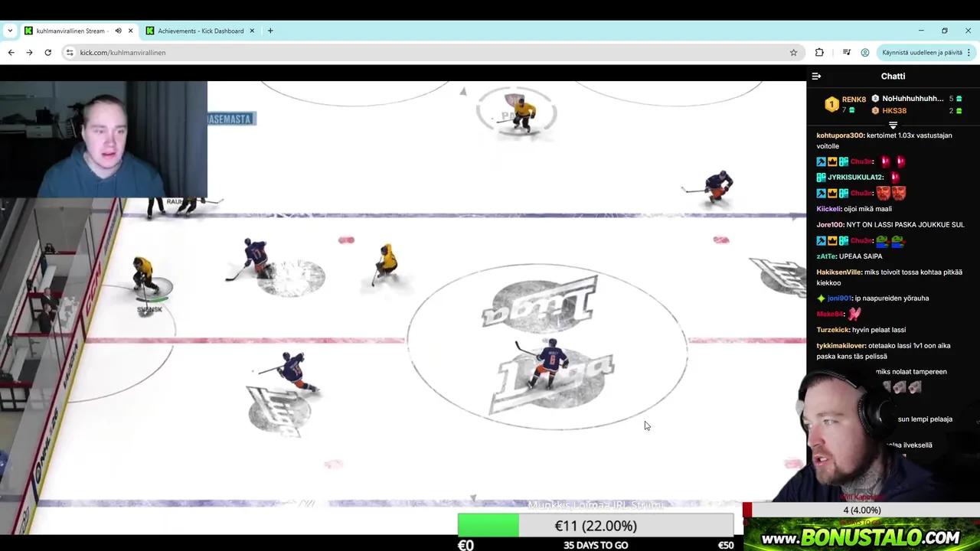Close the kuhlmanvirallinen Stream tab
This screenshot has width=980, height=551.
point(130,31)
